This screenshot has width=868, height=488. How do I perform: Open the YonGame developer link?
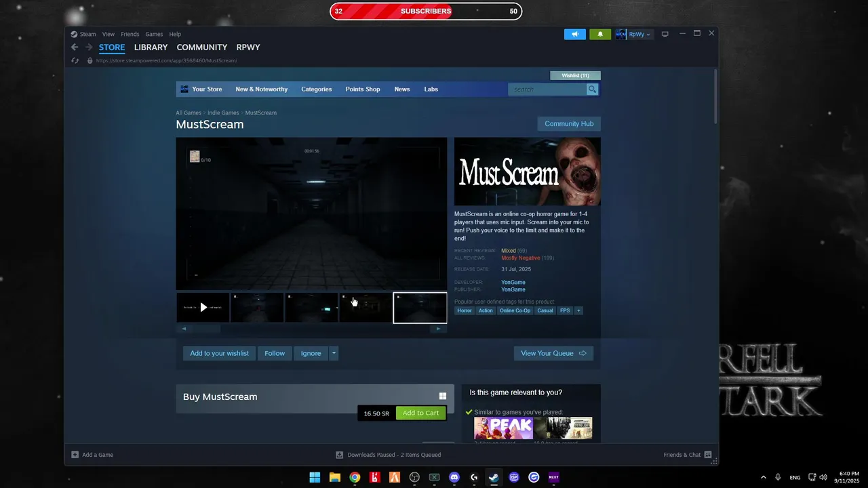coord(513,282)
